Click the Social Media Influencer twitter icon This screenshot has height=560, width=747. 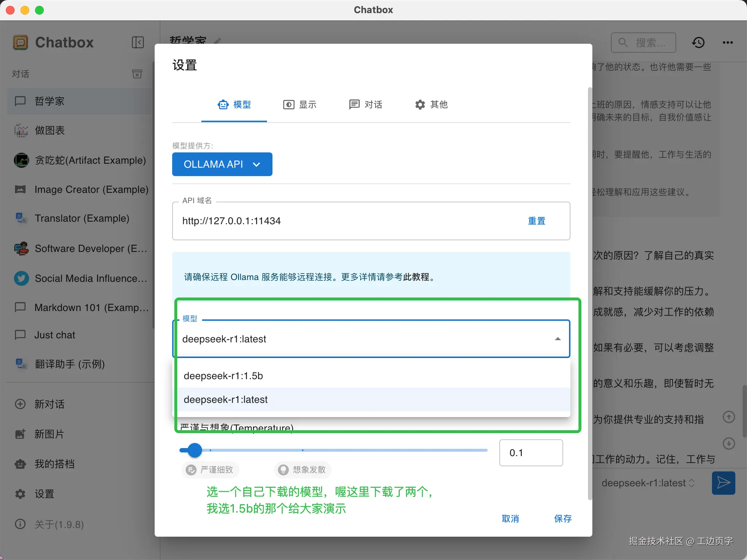pos(22,278)
